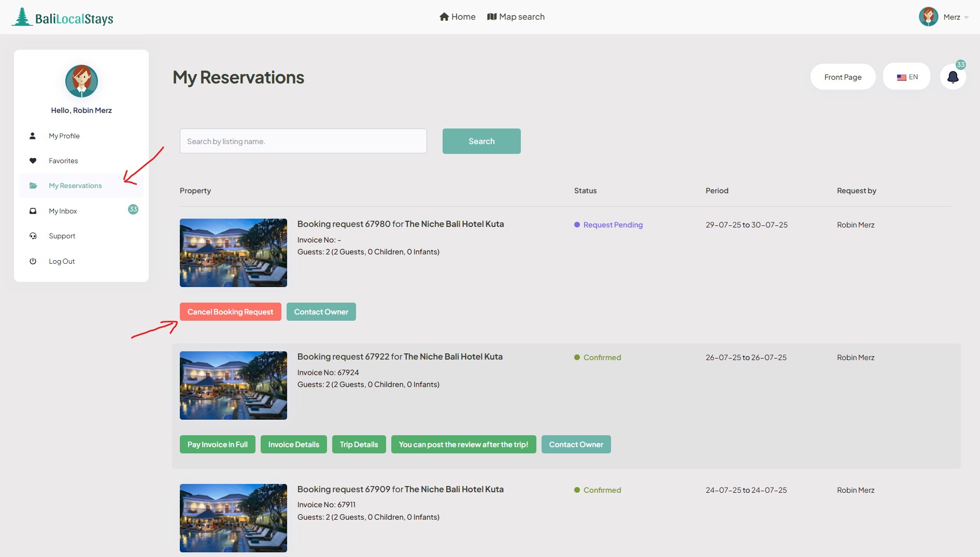
Task: Contact Owner for booking 67922
Action: (x=576, y=444)
